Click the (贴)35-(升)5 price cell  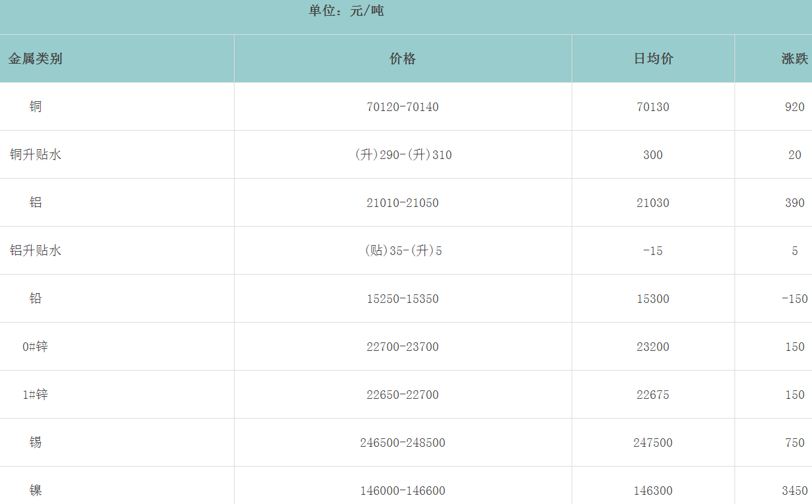[x=403, y=251]
